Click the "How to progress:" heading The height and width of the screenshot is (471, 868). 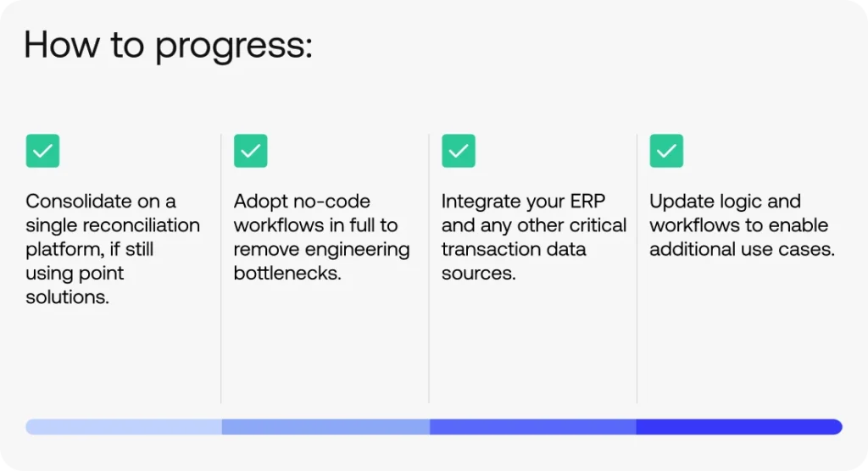tap(169, 45)
